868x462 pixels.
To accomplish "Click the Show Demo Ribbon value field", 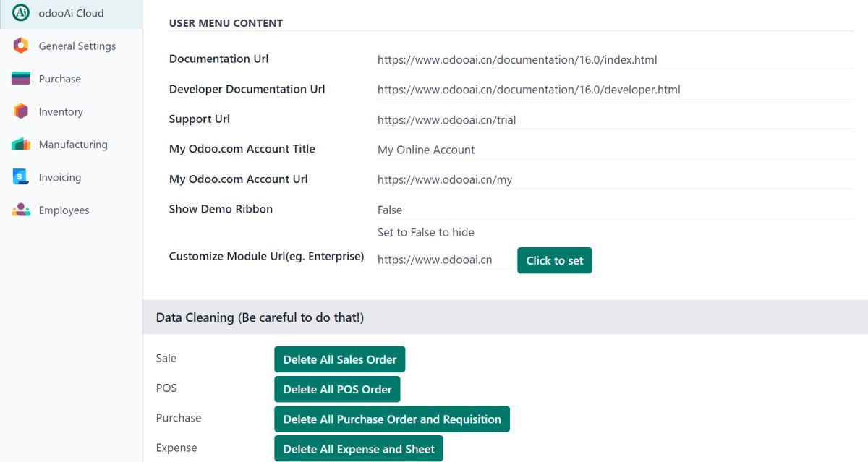I will [614, 210].
